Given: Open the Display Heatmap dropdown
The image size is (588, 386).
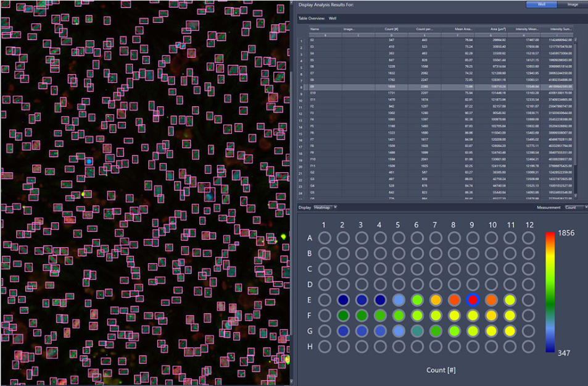Looking at the screenshot, I should click(325, 208).
